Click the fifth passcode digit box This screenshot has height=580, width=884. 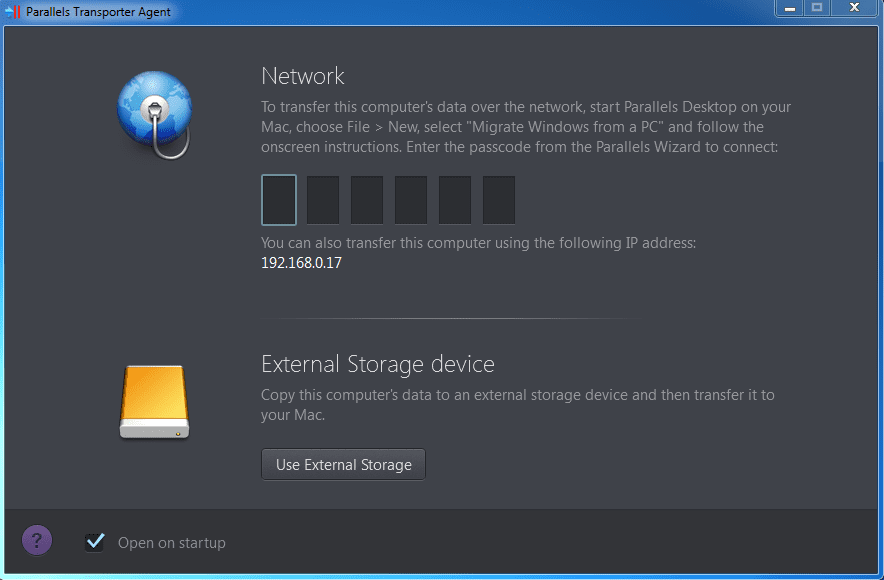[x=455, y=200]
